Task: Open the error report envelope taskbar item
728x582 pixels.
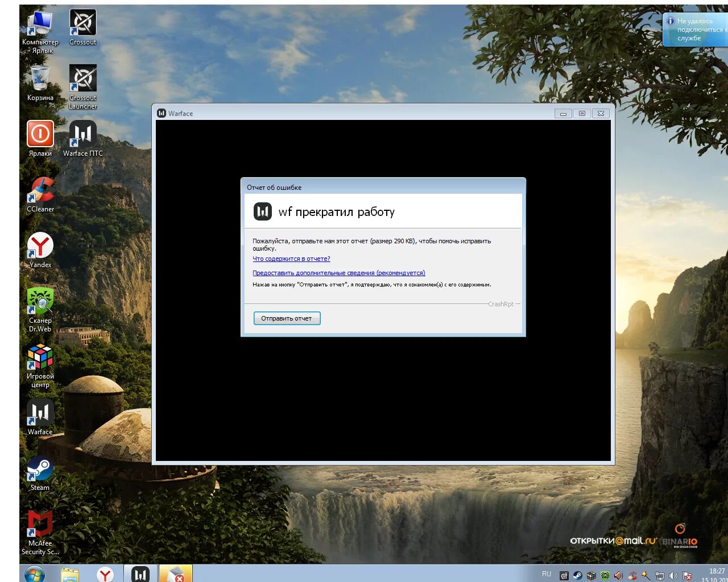Action: click(175, 574)
